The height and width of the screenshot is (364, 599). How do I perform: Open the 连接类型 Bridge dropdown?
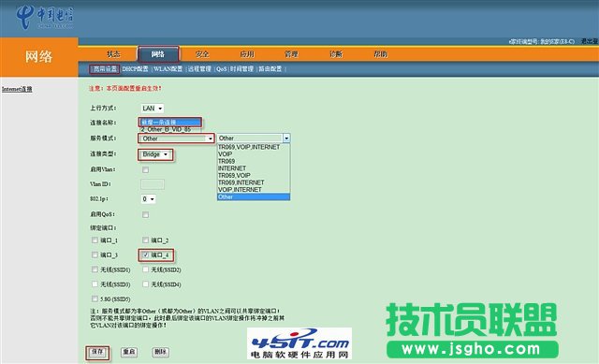point(155,154)
